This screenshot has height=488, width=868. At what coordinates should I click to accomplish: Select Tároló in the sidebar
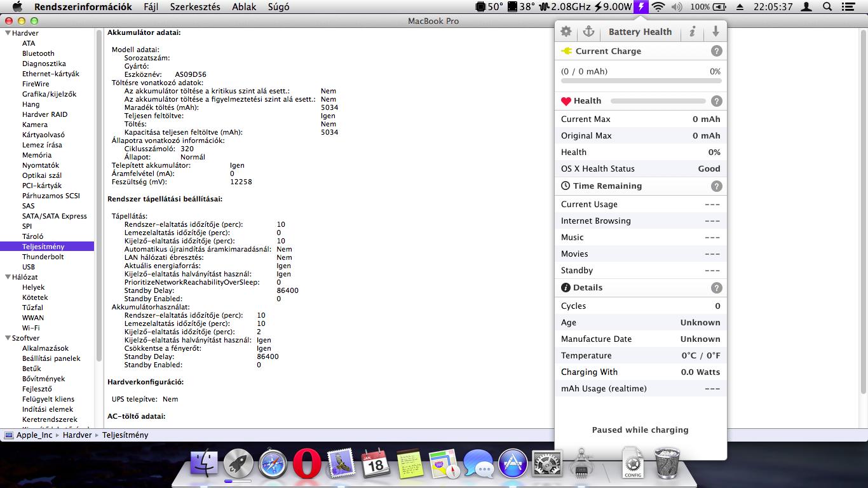tap(33, 236)
